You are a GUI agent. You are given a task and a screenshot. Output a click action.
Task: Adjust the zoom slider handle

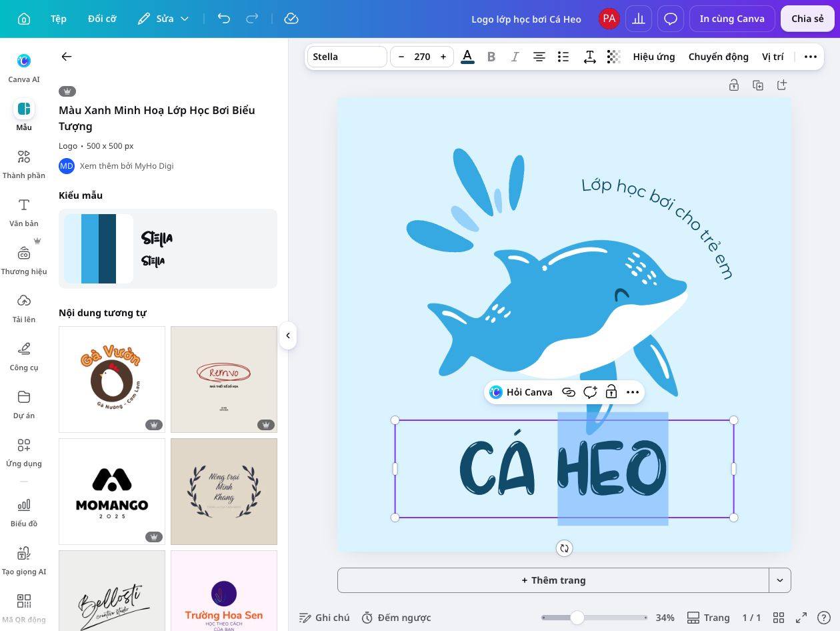point(577,618)
